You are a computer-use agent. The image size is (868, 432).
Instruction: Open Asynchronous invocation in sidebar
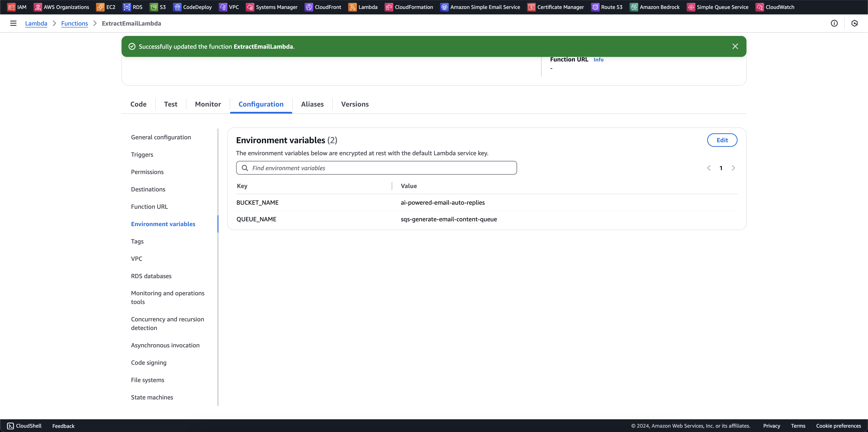tap(165, 345)
